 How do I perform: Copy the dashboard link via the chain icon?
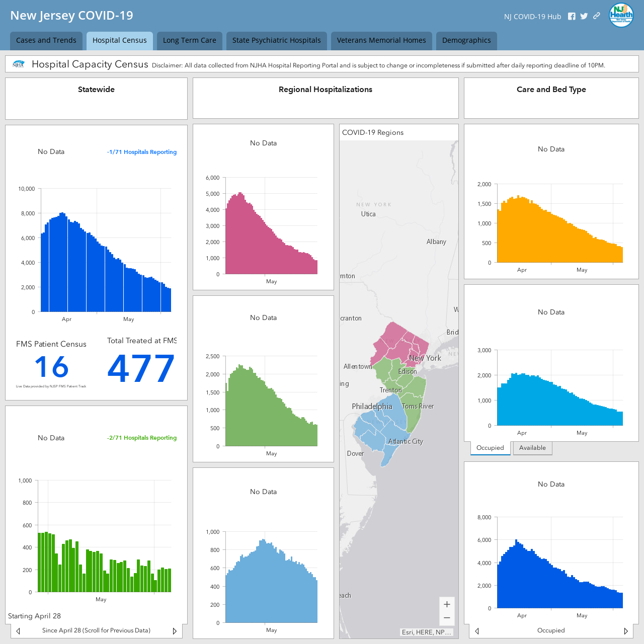point(597,16)
